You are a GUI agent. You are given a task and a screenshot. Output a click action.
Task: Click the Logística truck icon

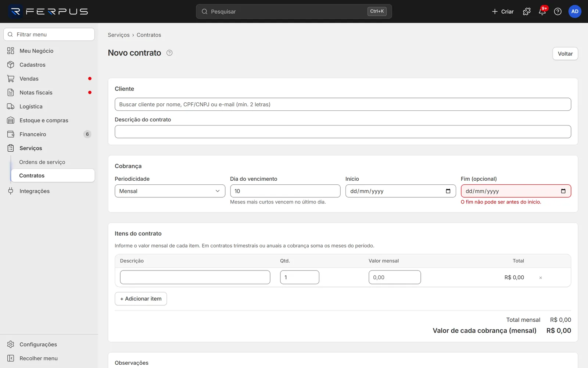click(11, 106)
